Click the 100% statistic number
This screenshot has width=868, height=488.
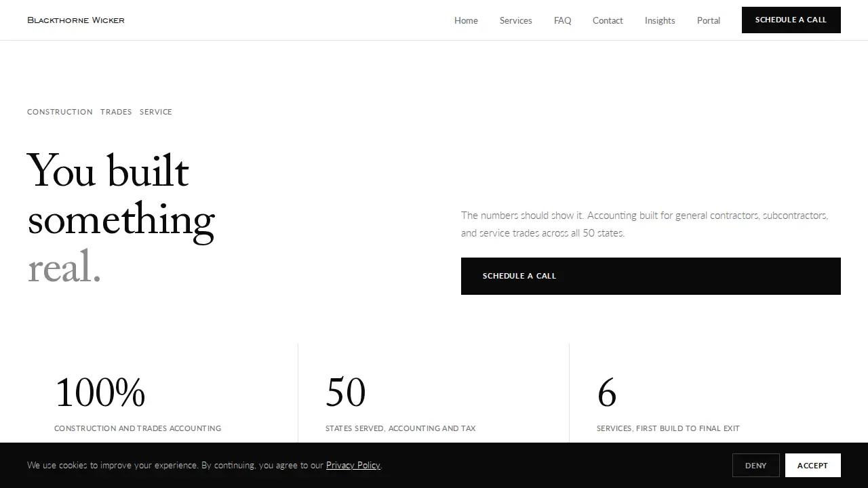click(100, 393)
